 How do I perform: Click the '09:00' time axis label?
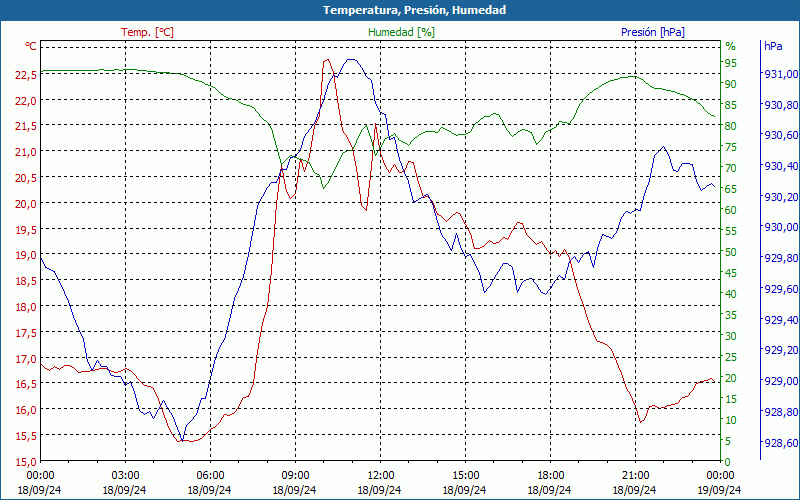[295, 476]
